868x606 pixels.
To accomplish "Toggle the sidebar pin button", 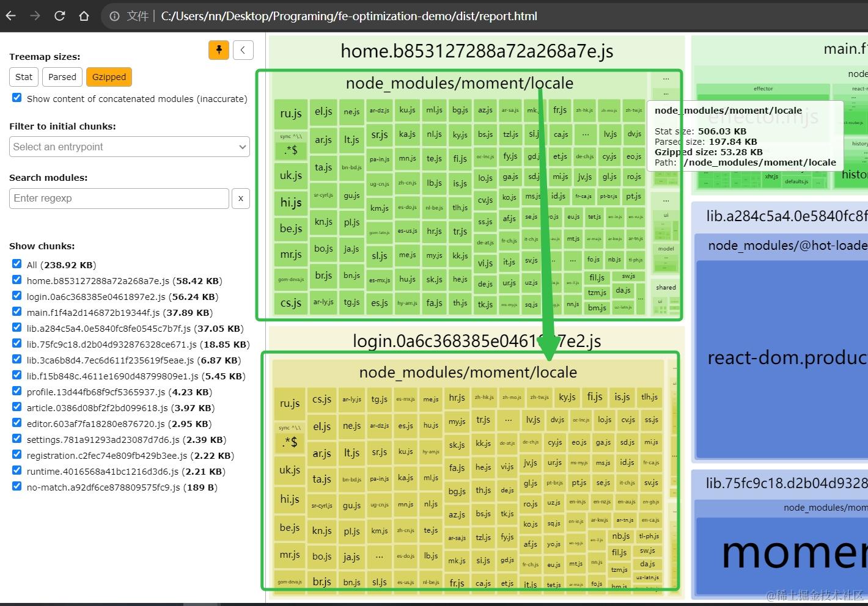I will coord(219,50).
